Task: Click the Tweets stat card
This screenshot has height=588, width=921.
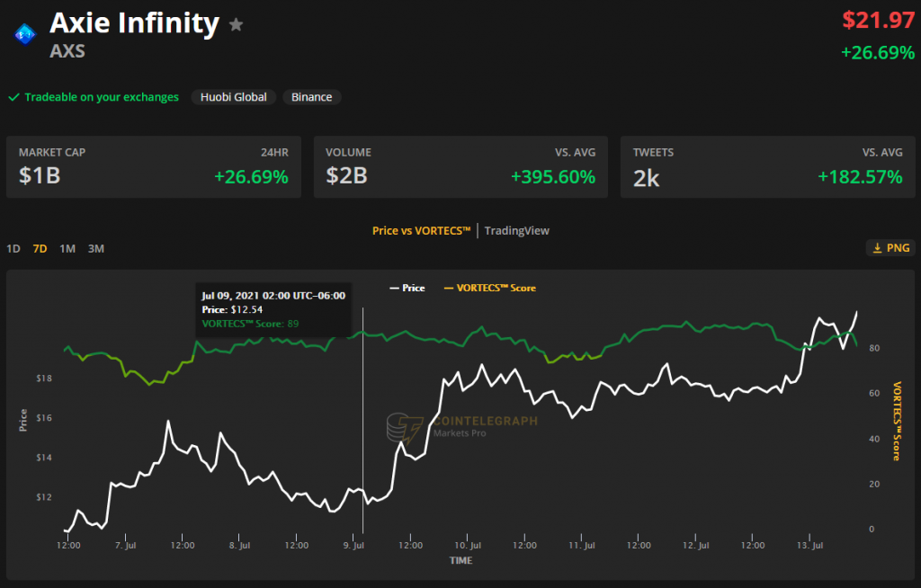Action: (767, 166)
